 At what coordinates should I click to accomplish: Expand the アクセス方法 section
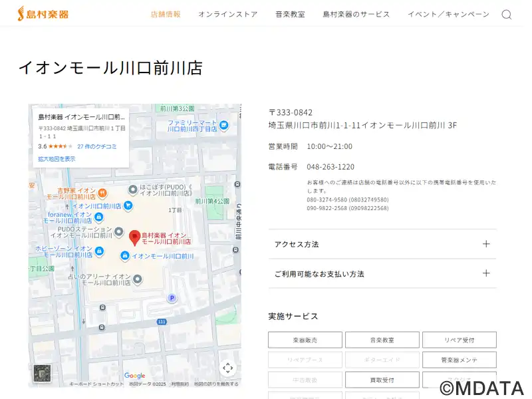click(x=382, y=244)
